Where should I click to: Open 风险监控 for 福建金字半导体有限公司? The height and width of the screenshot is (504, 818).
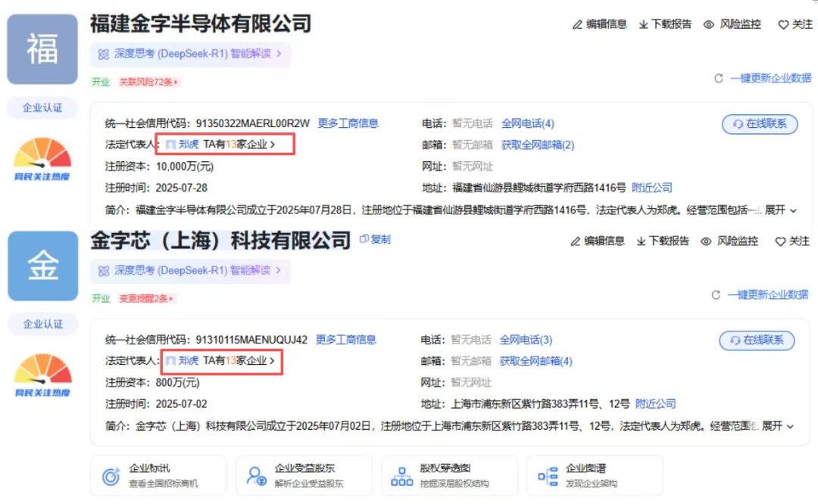pos(732,24)
